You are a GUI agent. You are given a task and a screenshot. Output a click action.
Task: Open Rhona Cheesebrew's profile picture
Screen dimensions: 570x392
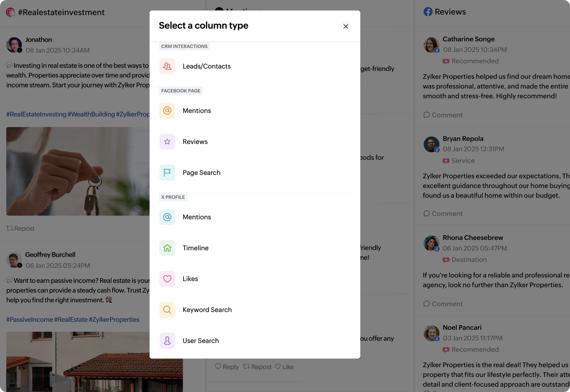click(431, 243)
